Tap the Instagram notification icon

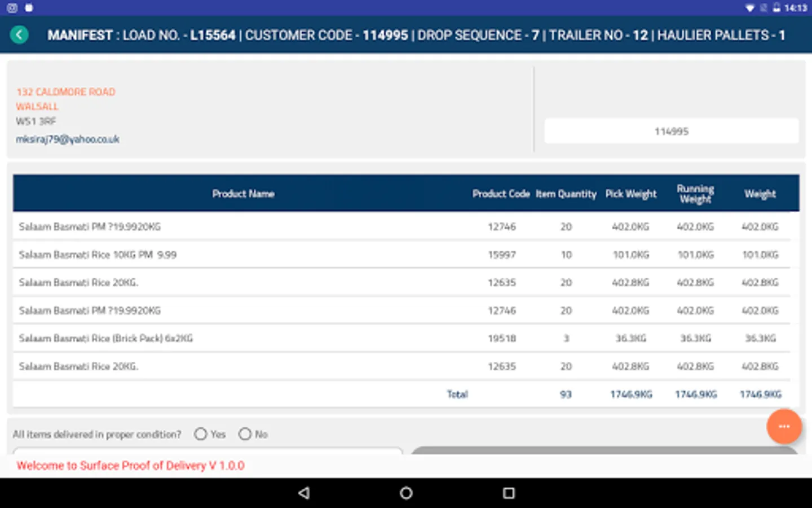[x=12, y=8]
